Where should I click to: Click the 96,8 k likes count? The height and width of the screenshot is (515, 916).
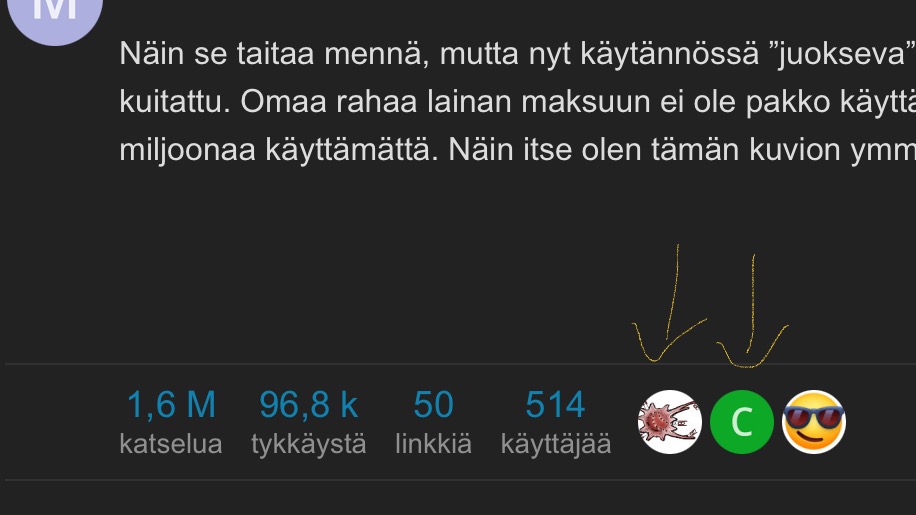point(308,404)
